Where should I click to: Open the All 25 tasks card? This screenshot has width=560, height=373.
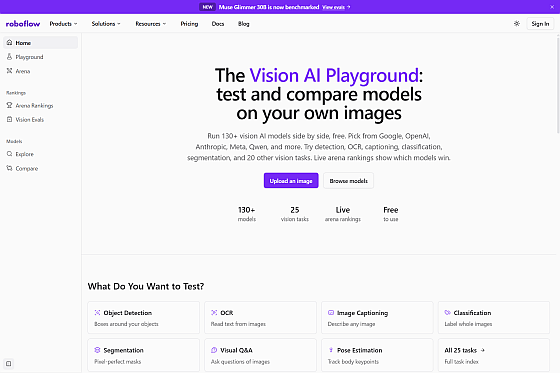pos(494,355)
